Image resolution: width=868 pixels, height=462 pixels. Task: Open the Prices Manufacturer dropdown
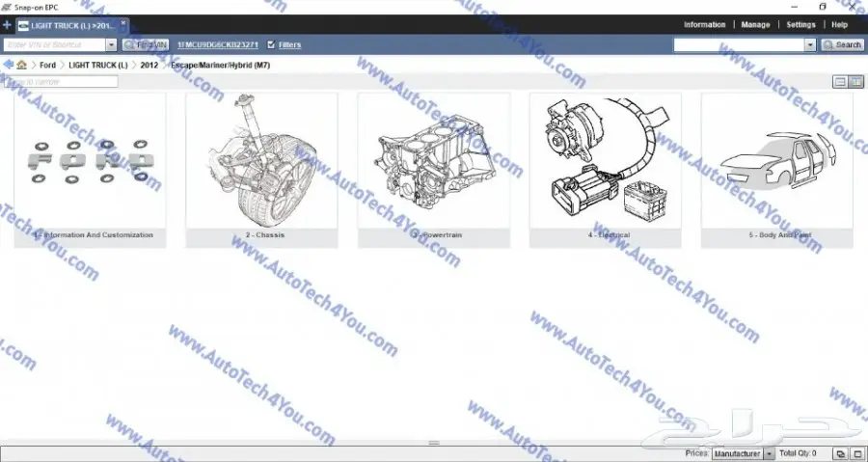click(x=743, y=453)
